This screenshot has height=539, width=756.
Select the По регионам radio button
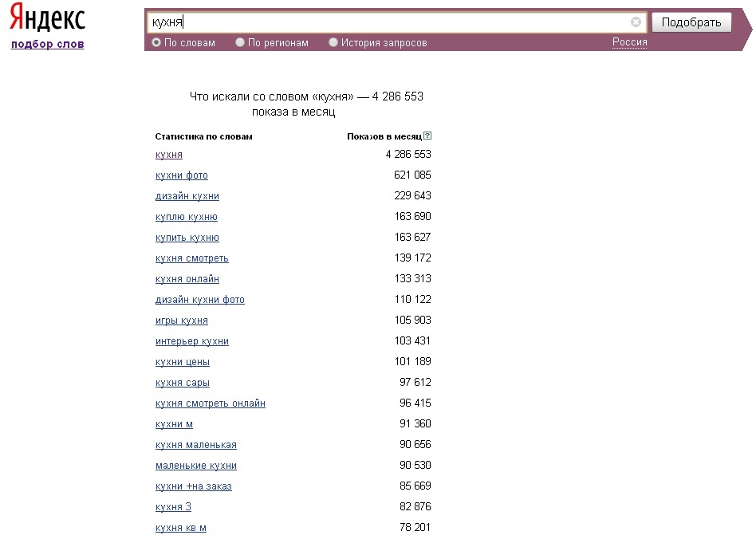(x=240, y=42)
